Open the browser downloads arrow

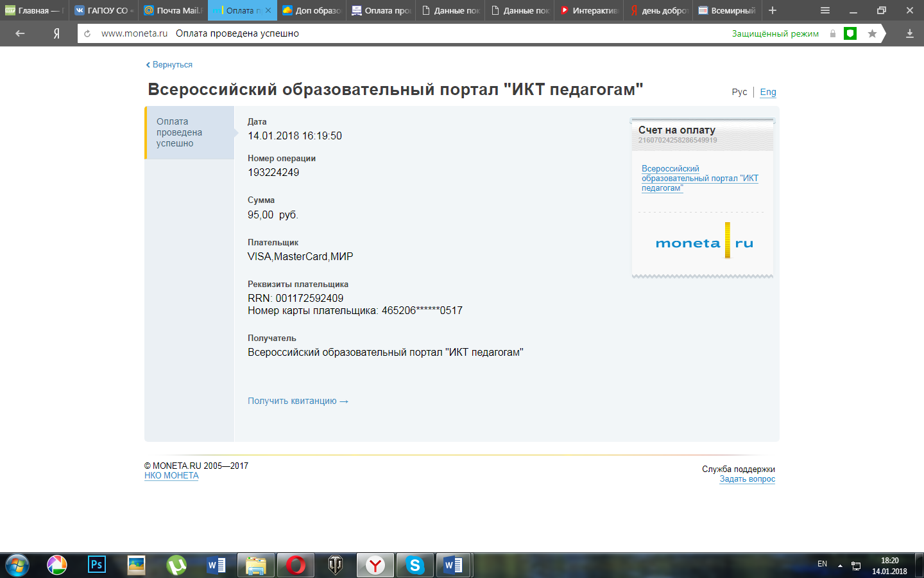click(909, 33)
